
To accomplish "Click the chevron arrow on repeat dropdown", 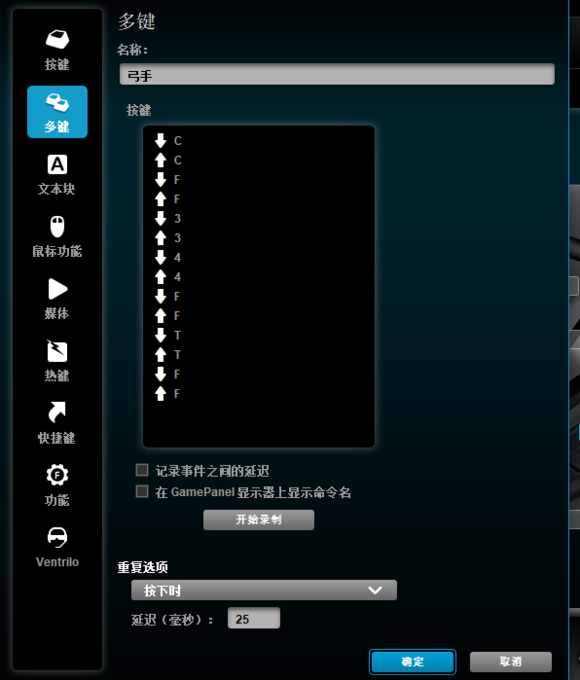I will 375,590.
